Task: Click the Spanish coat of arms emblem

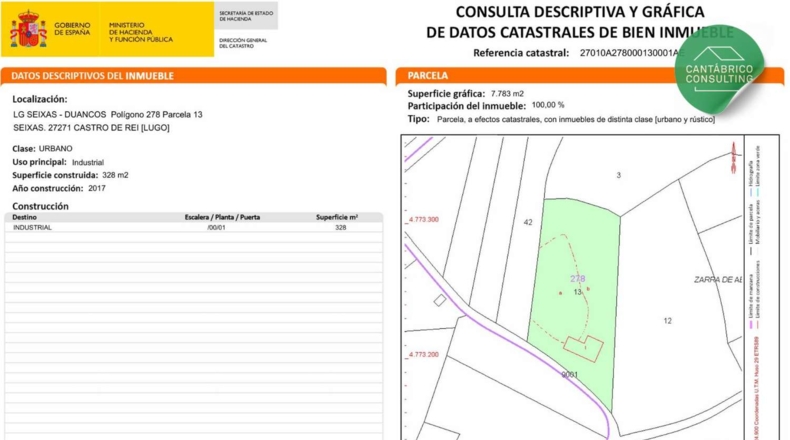Action: click(29, 29)
